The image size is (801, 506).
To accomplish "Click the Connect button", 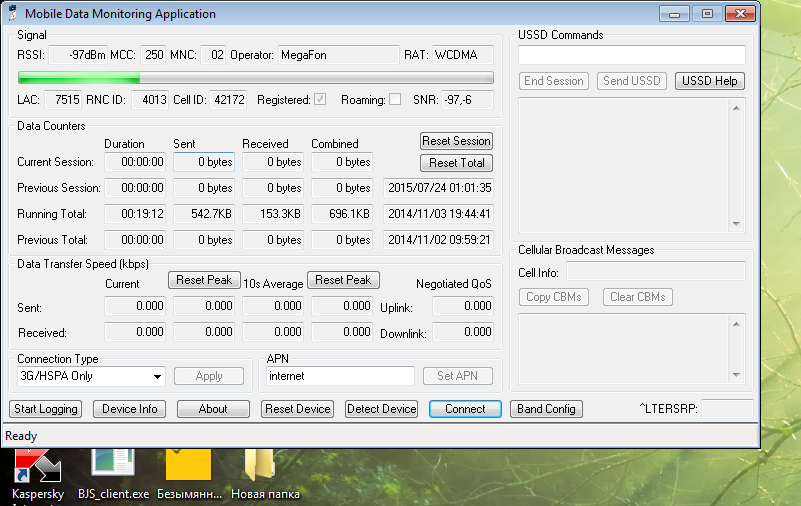I will 465,409.
